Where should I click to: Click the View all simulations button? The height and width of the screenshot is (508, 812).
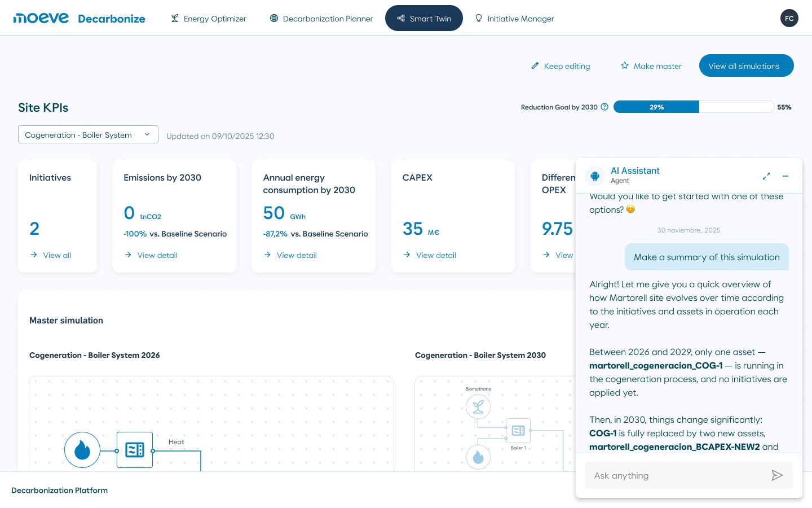point(747,65)
